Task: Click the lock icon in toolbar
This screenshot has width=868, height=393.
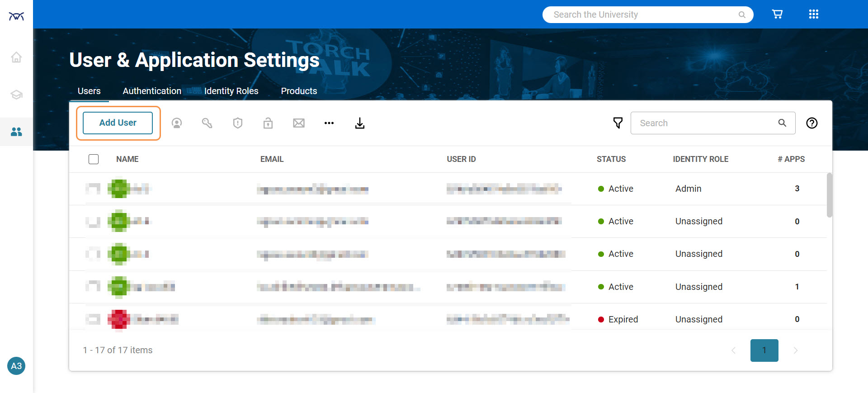Action: pos(268,123)
